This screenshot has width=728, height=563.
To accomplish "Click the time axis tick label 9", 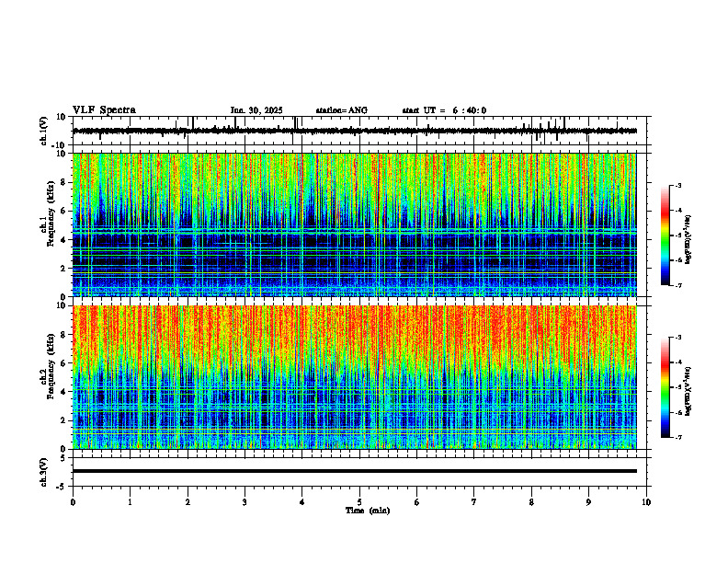I will coord(588,502).
